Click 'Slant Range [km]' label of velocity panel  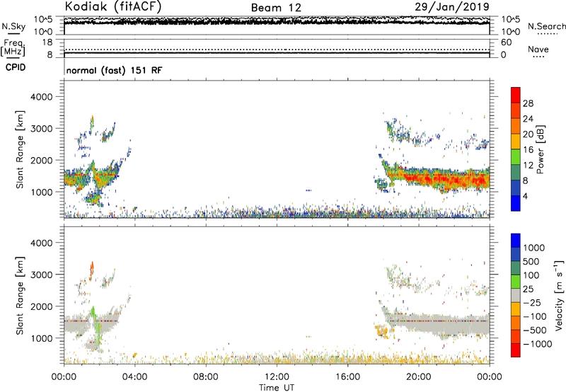[x=20, y=295]
